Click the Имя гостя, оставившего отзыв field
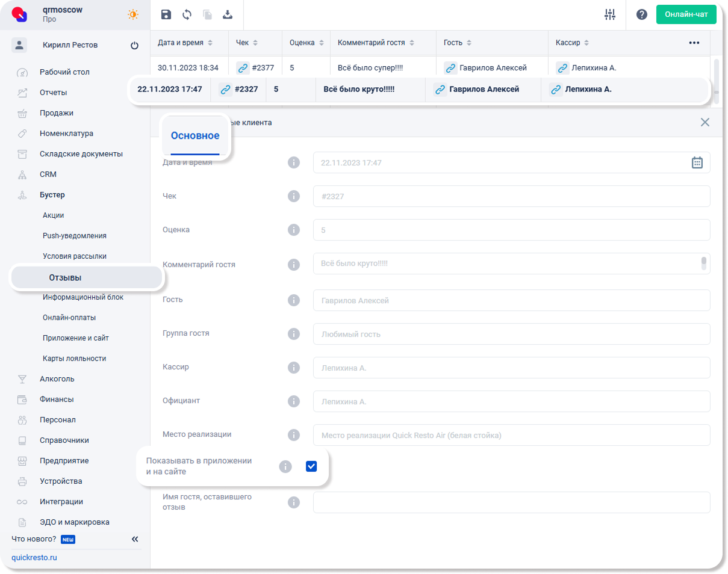 511,502
